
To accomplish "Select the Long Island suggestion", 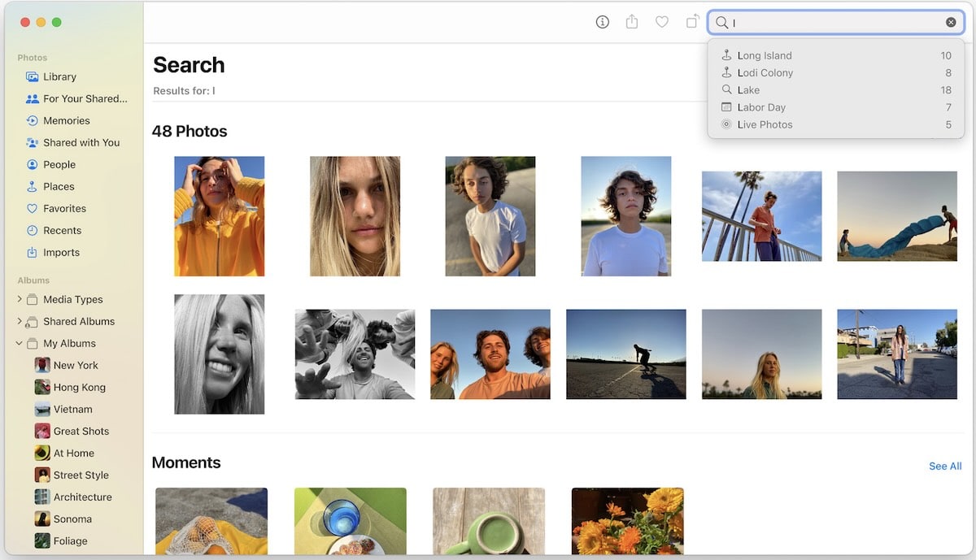I will pyautogui.click(x=836, y=55).
